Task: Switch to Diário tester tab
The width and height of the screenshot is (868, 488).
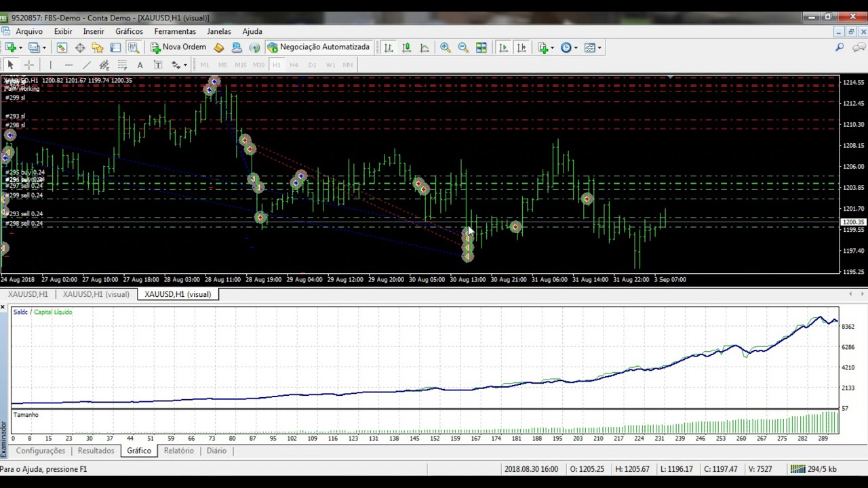Action: point(216,451)
